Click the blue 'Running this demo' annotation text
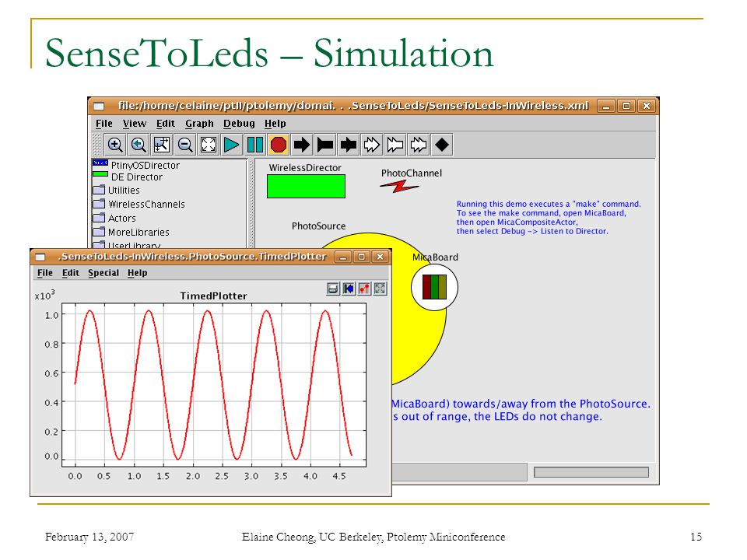 (549, 218)
